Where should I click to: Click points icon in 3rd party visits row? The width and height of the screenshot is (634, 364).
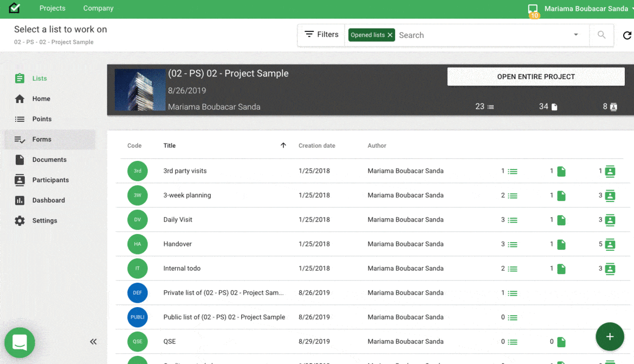click(512, 171)
